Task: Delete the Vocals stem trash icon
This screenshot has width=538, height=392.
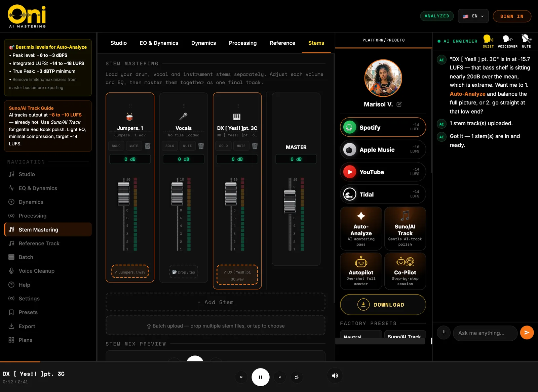Action: 201,146
